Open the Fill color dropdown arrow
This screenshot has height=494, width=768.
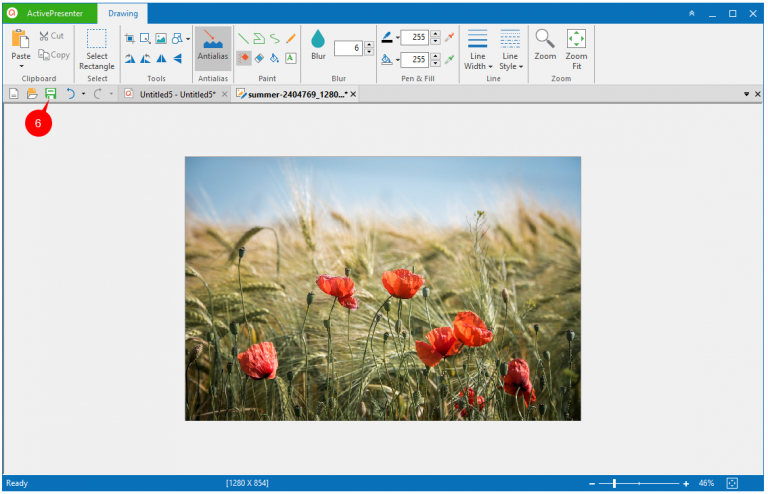398,60
